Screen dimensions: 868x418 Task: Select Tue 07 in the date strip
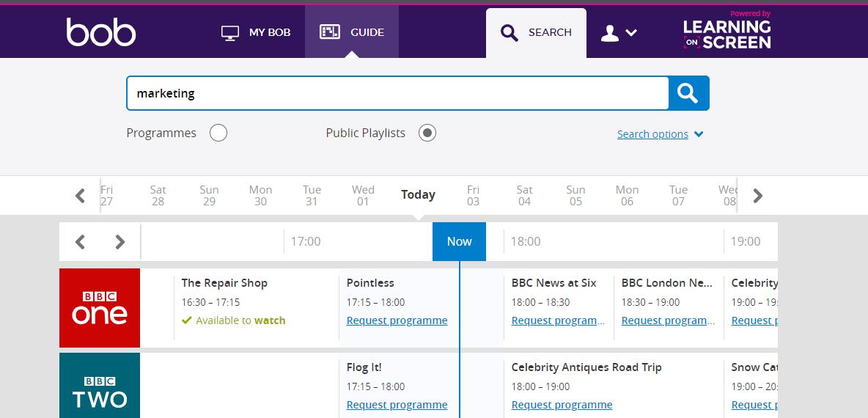coord(678,196)
